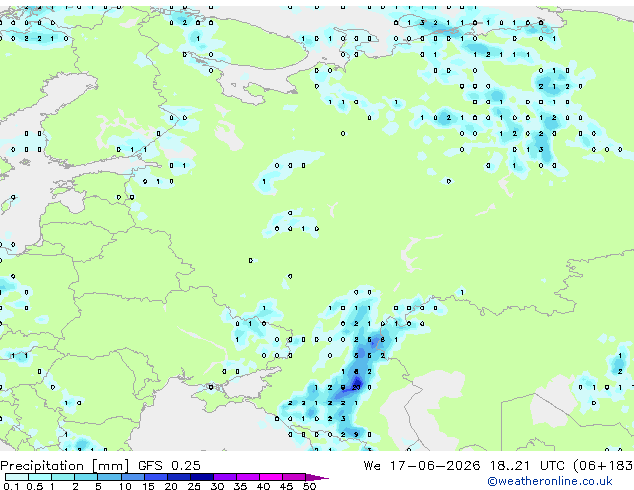Select legend swatch between 0.1 and 0.5
Screen dimensions: 634x490
pos(17,477)
